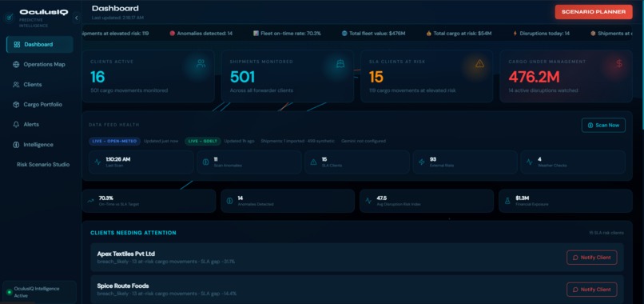Click the Disruptions today: 14 ticker text

545,34
